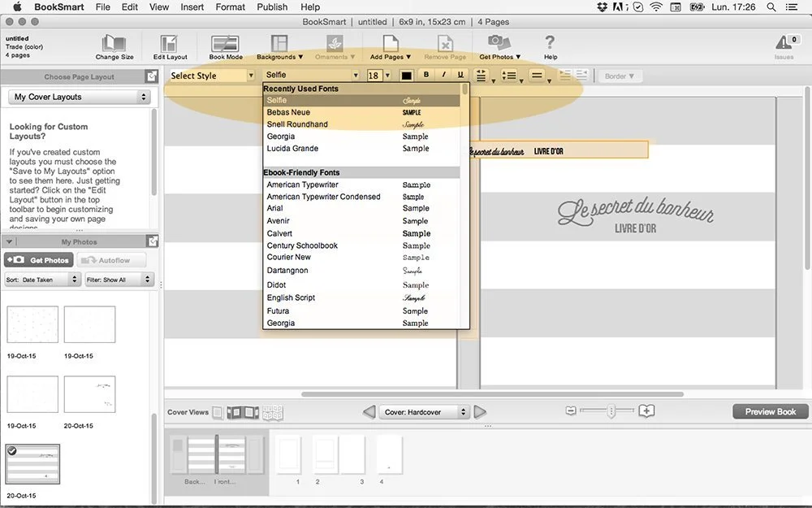Open the Edit menu
Image resolution: width=812 pixels, height=508 pixels.
[129, 7]
